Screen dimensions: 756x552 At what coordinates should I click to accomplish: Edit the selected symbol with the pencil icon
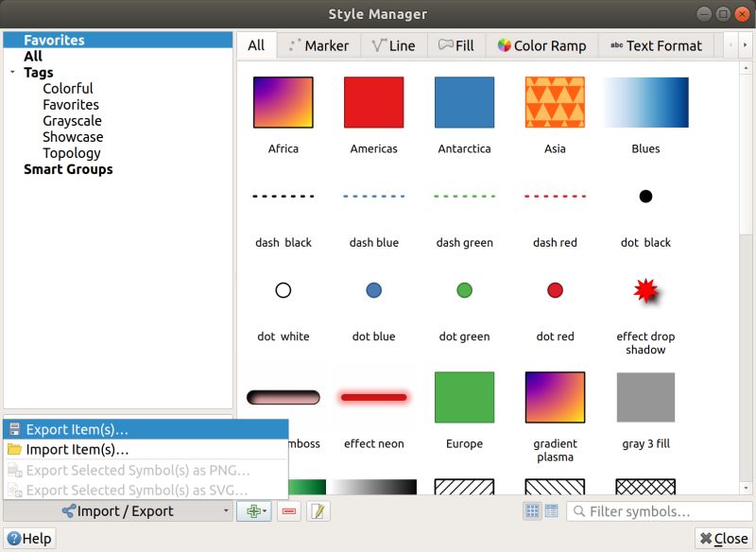pyautogui.click(x=318, y=510)
